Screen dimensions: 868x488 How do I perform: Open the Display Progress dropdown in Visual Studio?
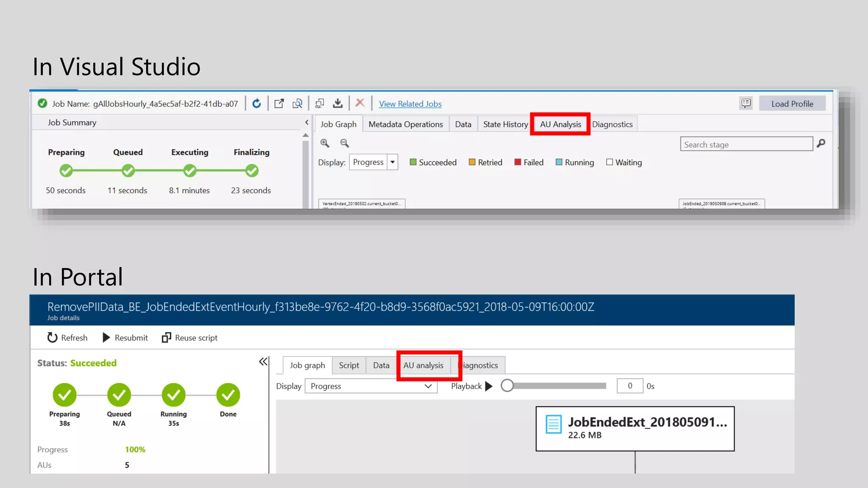point(393,162)
